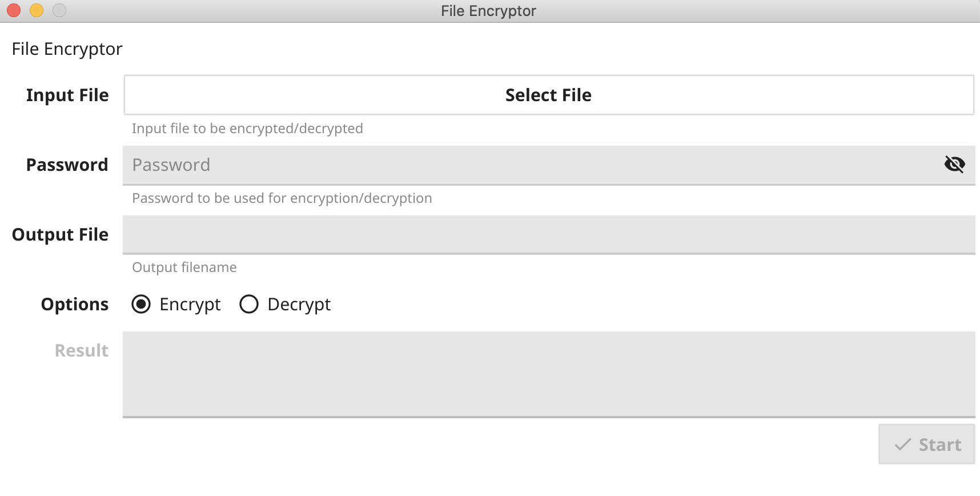Click the Password label

[x=66, y=165]
